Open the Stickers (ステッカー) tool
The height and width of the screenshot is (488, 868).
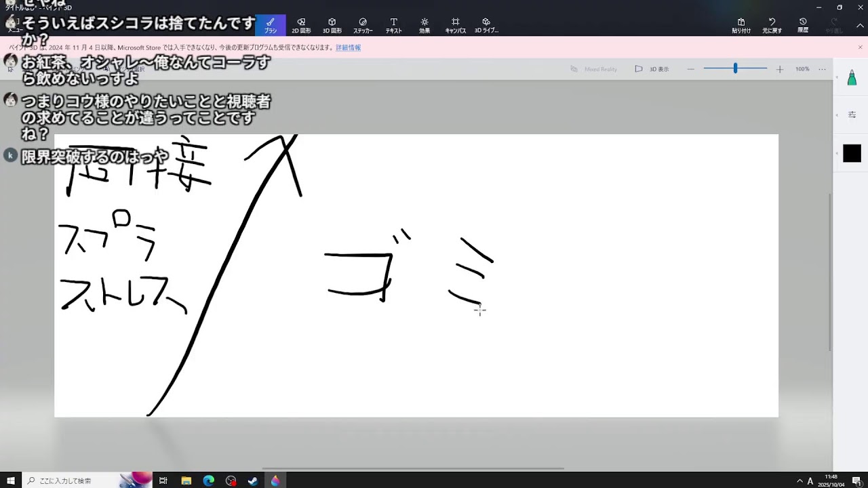[363, 25]
